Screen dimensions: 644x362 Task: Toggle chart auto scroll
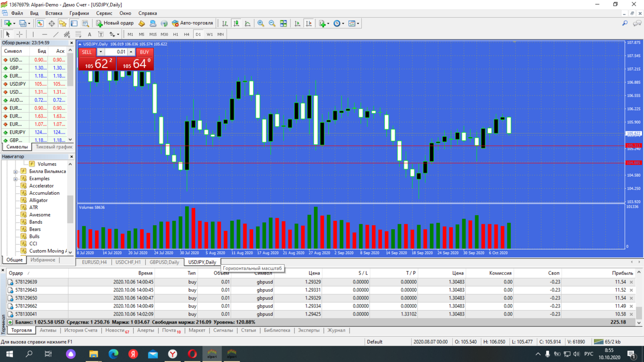click(298, 23)
